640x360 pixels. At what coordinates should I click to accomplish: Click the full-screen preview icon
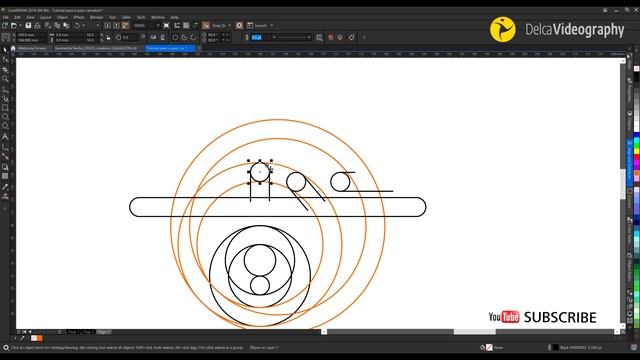[167, 25]
